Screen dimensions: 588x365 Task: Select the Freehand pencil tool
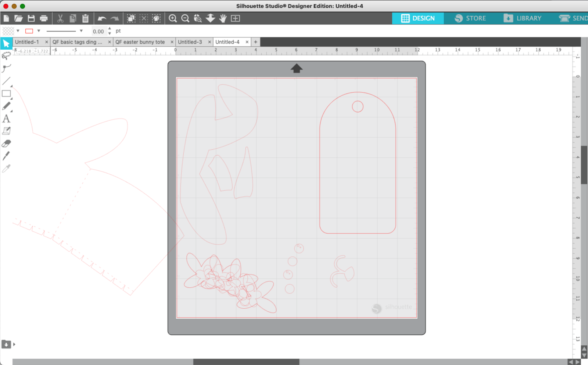click(6, 106)
